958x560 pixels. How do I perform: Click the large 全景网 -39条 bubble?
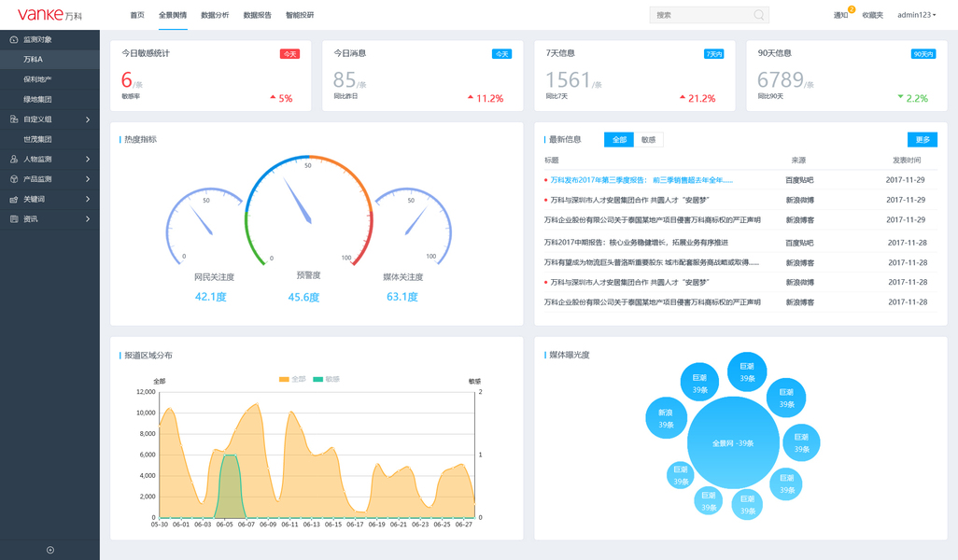[733, 442]
